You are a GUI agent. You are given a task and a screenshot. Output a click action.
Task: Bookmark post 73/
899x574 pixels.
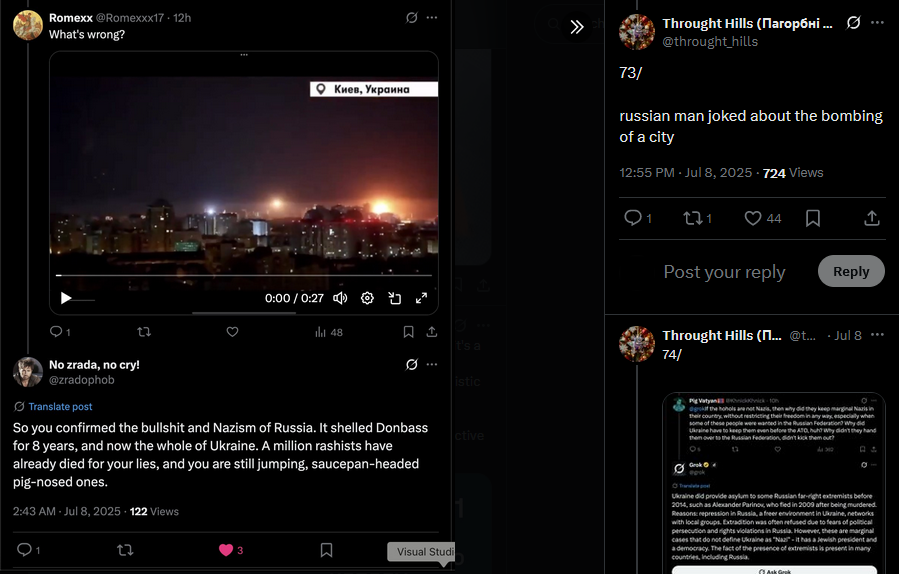coord(813,218)
